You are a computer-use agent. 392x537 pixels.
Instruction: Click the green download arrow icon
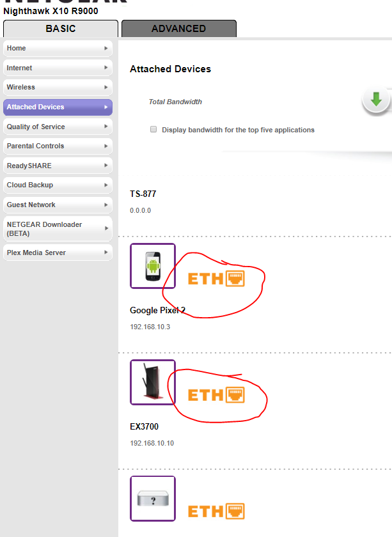pos(376,100)
